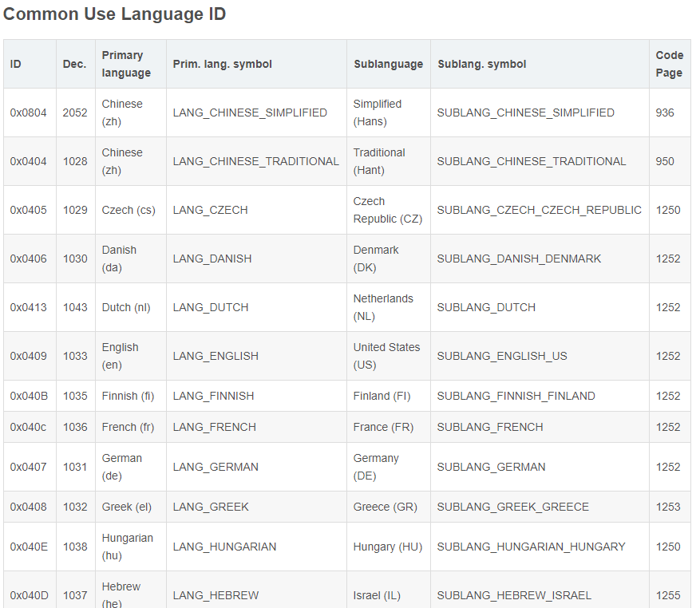Select the Danish (da) language cell
The image size is (700, 608).
point(119,259)
